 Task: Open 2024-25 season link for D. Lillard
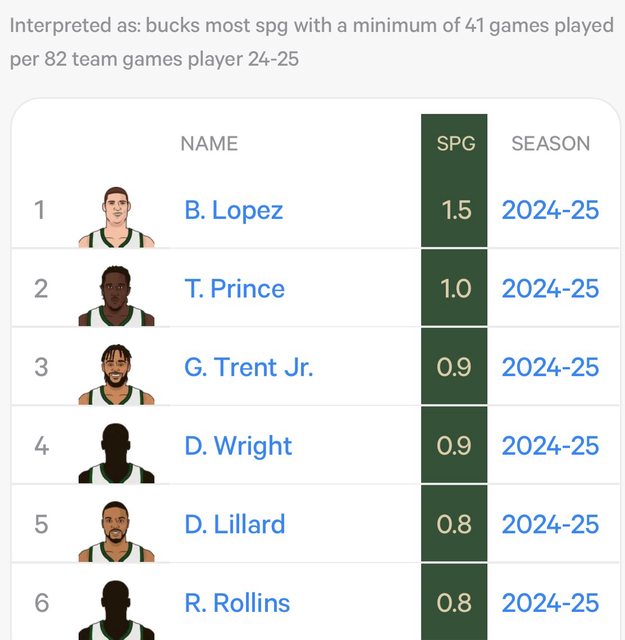[550, 524]
